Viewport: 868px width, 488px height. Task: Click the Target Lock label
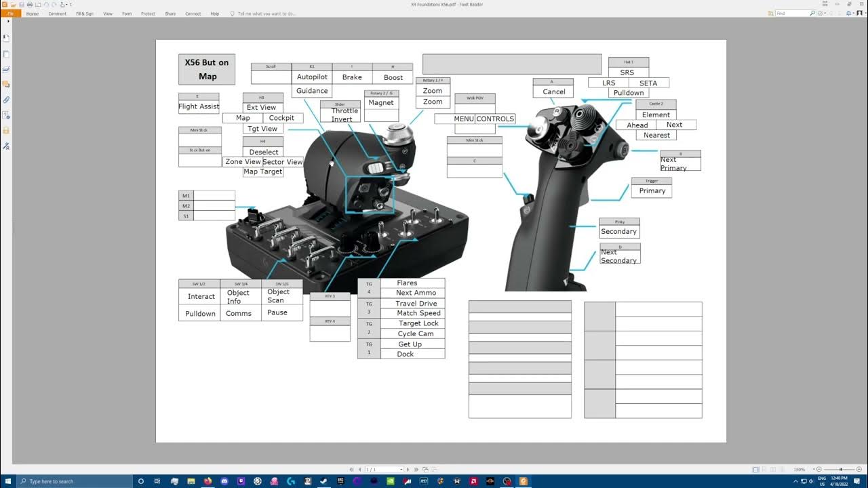tap(418, 323)
